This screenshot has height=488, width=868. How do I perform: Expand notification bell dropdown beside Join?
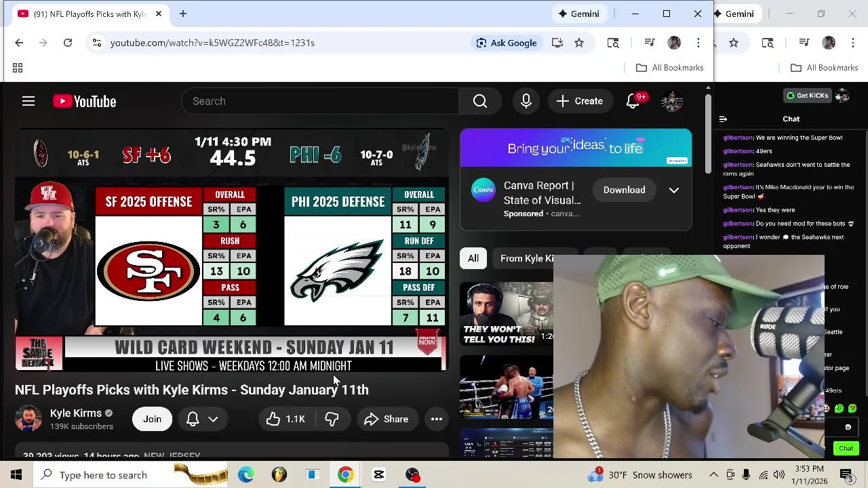[x=202, y=419]
